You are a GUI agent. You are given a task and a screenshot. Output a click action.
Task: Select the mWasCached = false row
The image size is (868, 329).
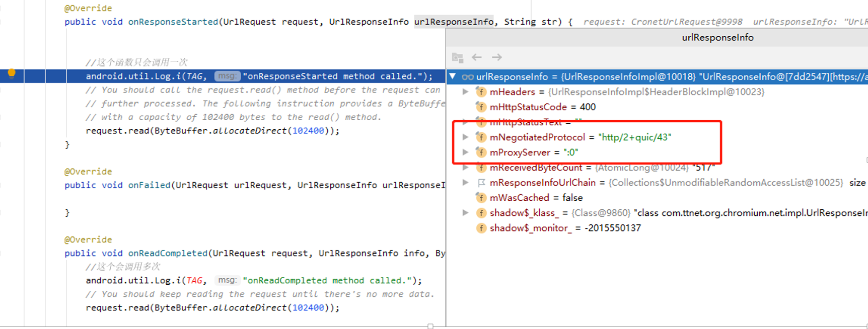[657, 198]
